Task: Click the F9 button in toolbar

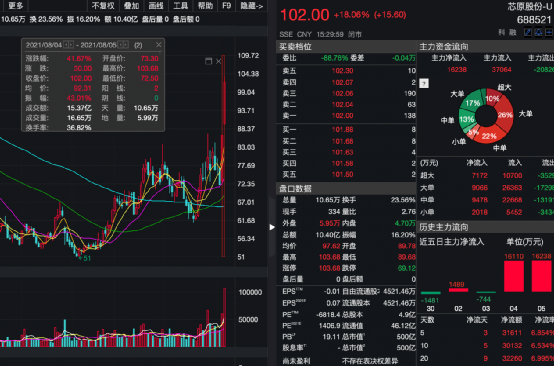Action: (226, 6)
